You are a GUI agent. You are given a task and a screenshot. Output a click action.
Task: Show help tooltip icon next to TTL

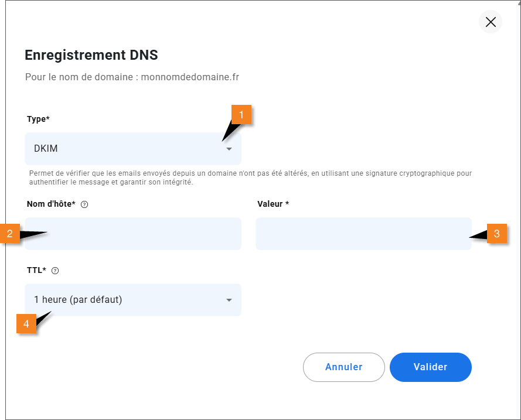coord(55,271)
